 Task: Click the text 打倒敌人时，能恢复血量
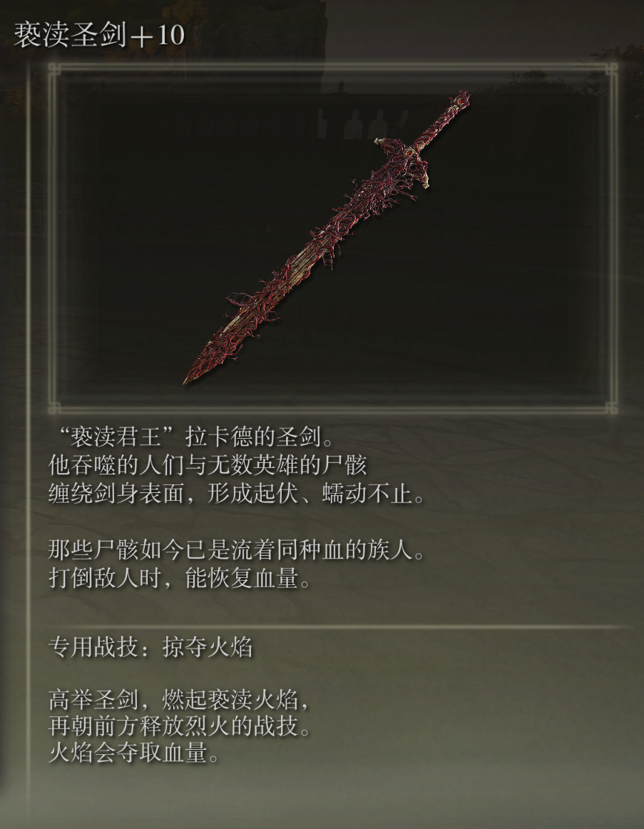pos(179,579)
